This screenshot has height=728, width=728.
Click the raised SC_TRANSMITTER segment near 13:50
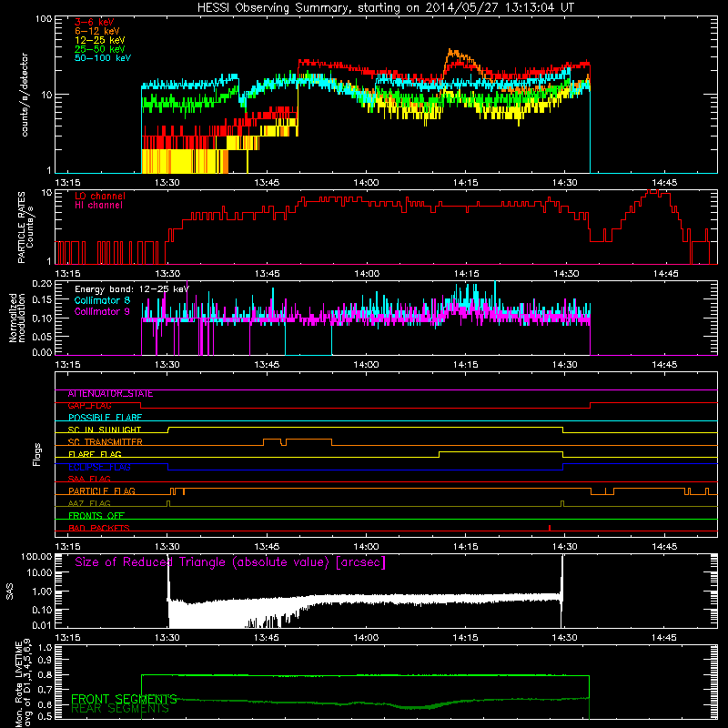[308, 440]
